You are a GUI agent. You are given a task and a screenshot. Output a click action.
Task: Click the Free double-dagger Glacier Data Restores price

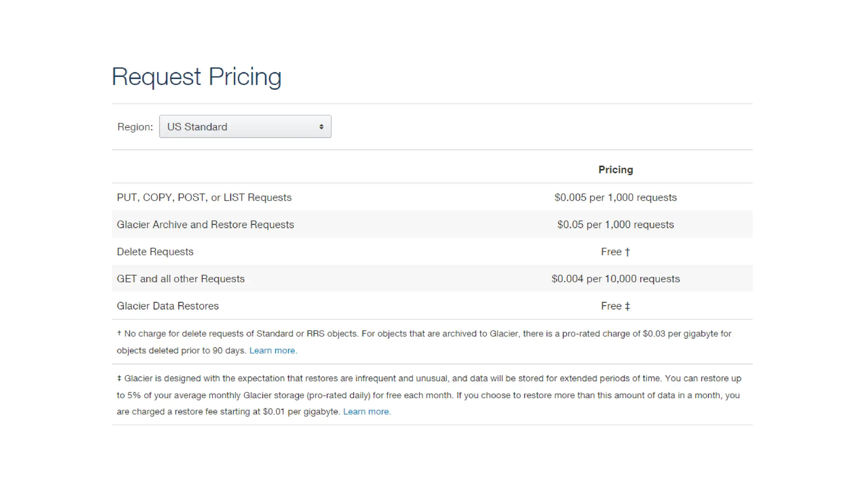click(x=615, y=306)
